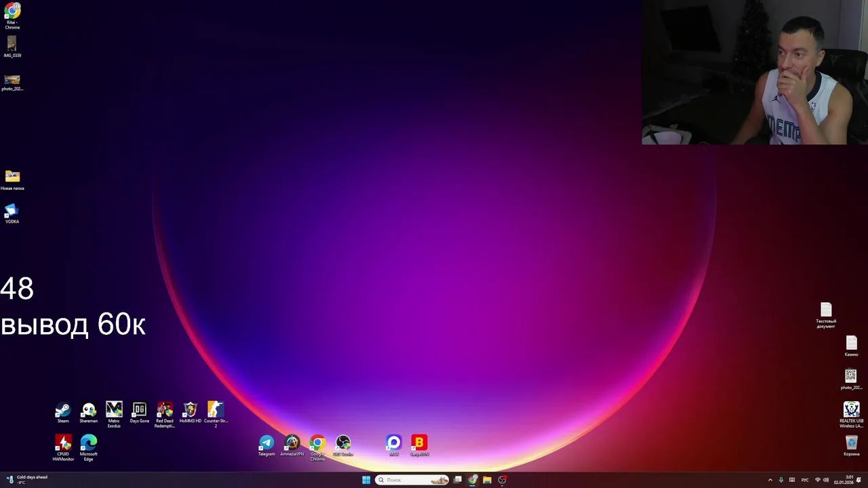Open the network Wi-Fi tray icon
The image size is (868, 488).
(817, 480)
